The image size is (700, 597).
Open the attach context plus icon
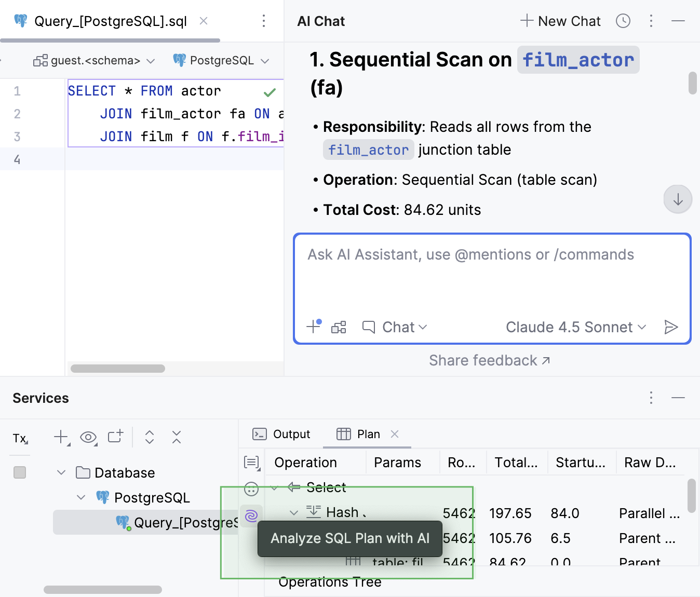[x=313, y=327]
